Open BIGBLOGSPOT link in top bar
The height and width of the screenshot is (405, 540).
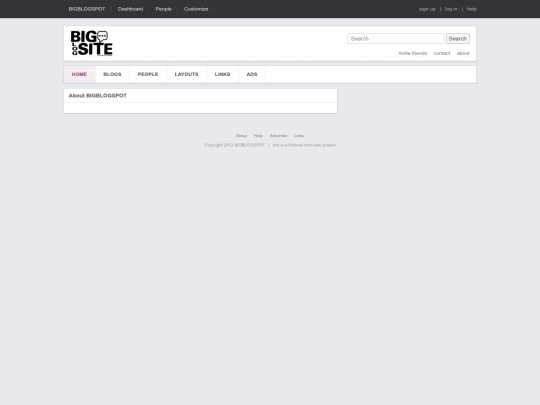[x=87, y=9]
